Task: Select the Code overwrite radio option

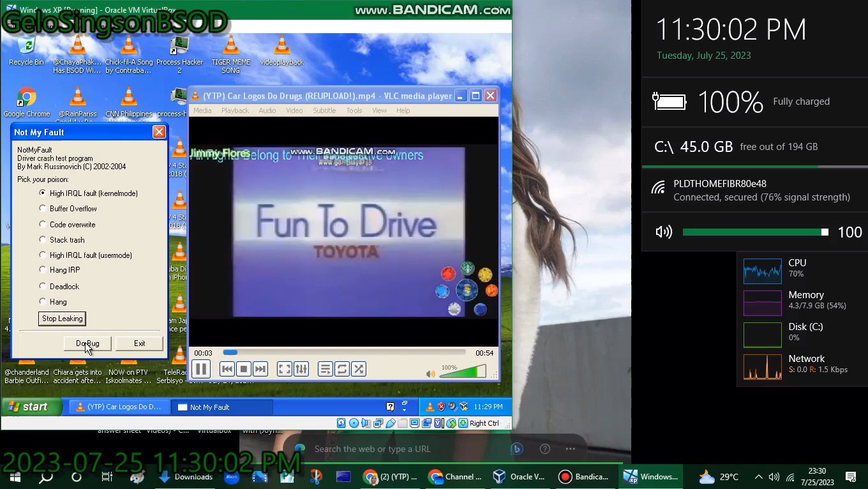Action: point(67,225)
